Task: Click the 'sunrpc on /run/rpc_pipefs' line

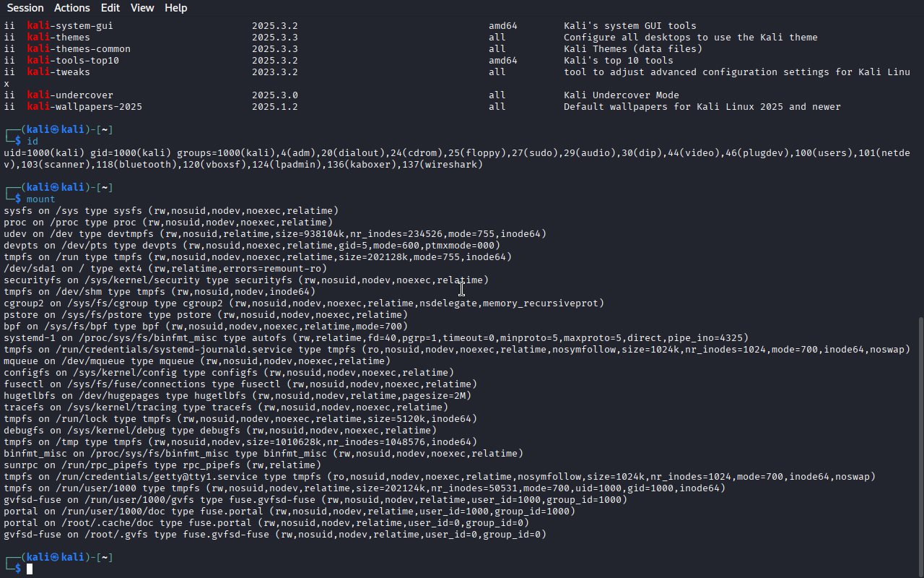Action: 162,465
